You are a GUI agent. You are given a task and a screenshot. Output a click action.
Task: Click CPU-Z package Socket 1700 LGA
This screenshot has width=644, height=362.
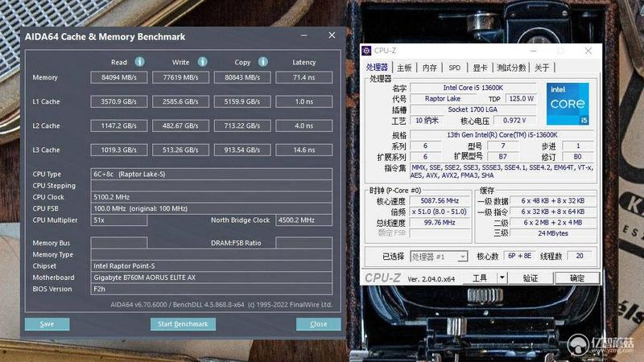click(473, 109)
